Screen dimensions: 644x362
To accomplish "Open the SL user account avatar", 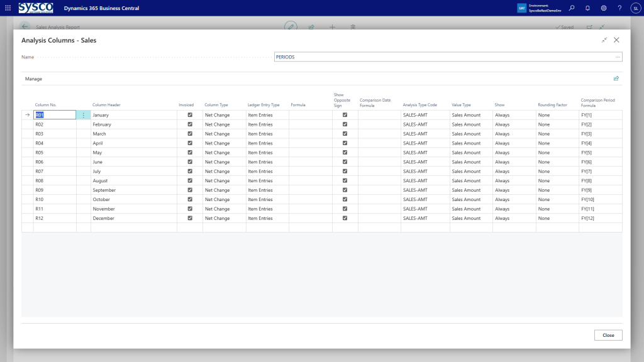I will (635, 8).
